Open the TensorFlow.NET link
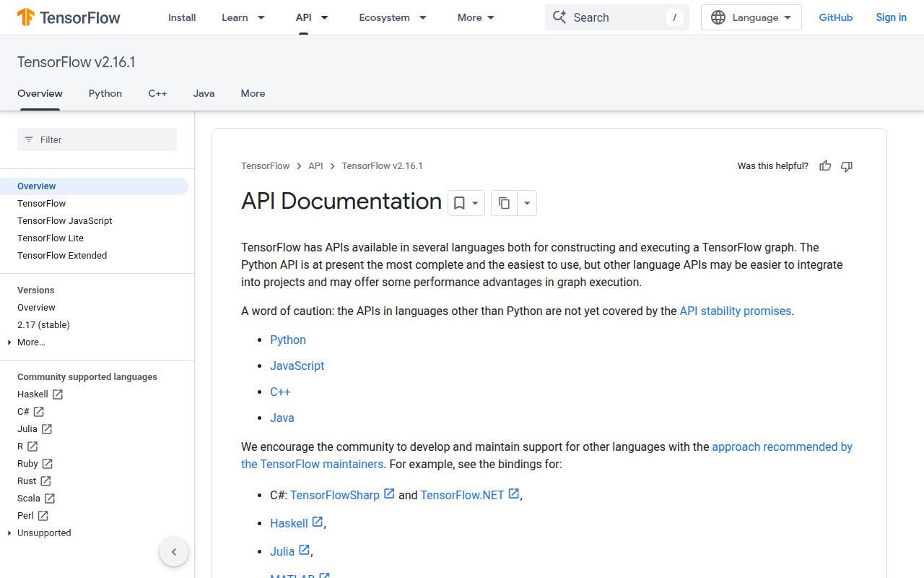This screenshot has height=578, width=924. point(462,495)
